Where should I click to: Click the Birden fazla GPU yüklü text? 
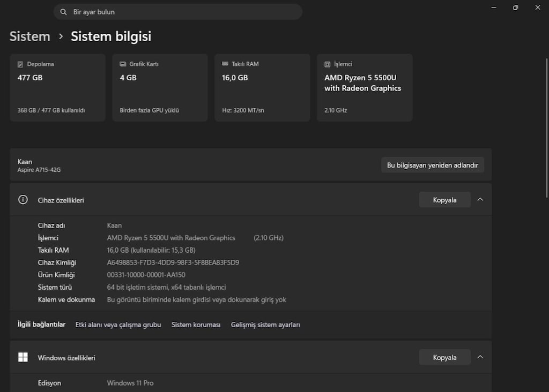(149, 110)
